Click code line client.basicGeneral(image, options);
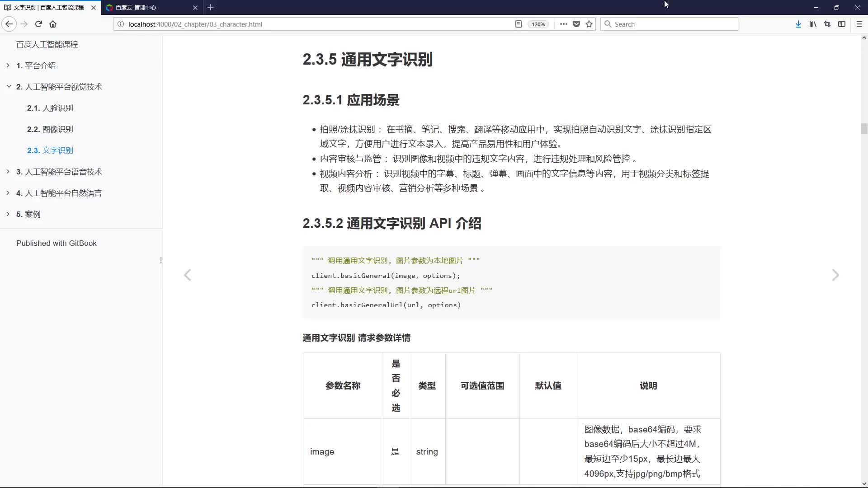The width and height of the screenshot is (868, 488). coord(386,276)
